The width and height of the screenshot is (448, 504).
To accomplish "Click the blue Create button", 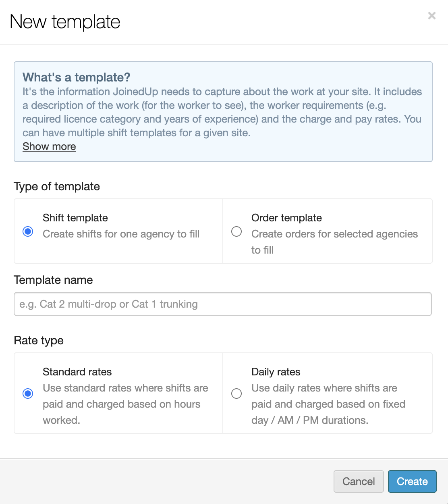I will pos(412,481).
